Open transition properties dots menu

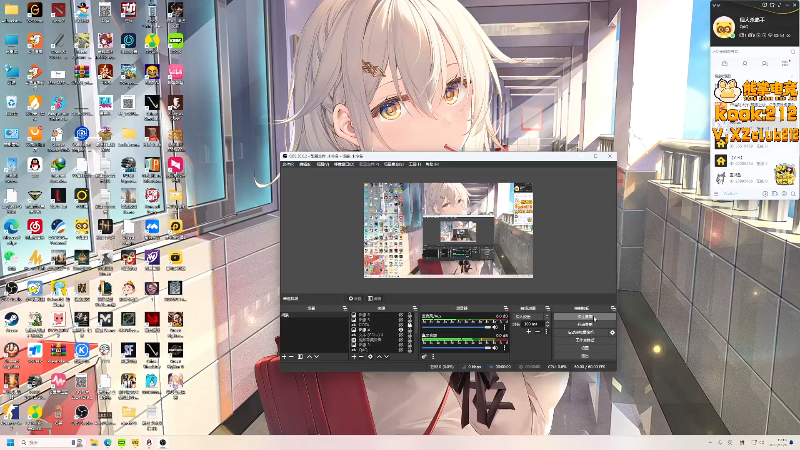[546, 332]
